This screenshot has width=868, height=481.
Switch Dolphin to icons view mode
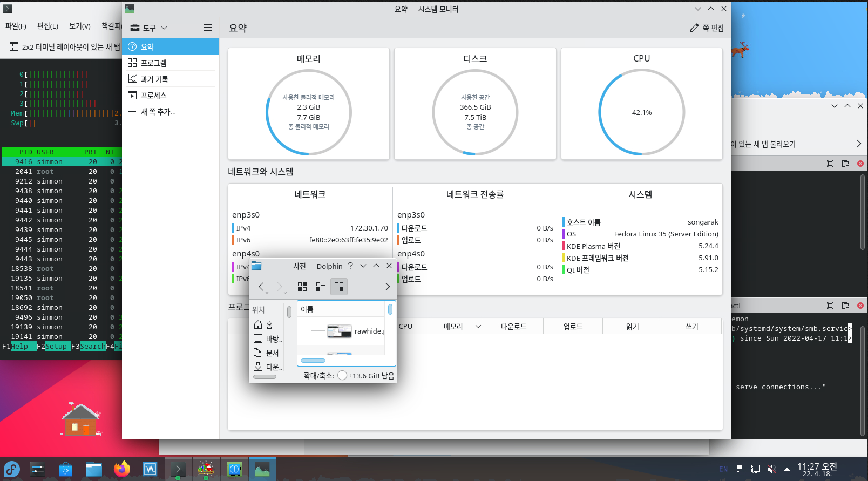pyautogui.click(x=302, y=287)
